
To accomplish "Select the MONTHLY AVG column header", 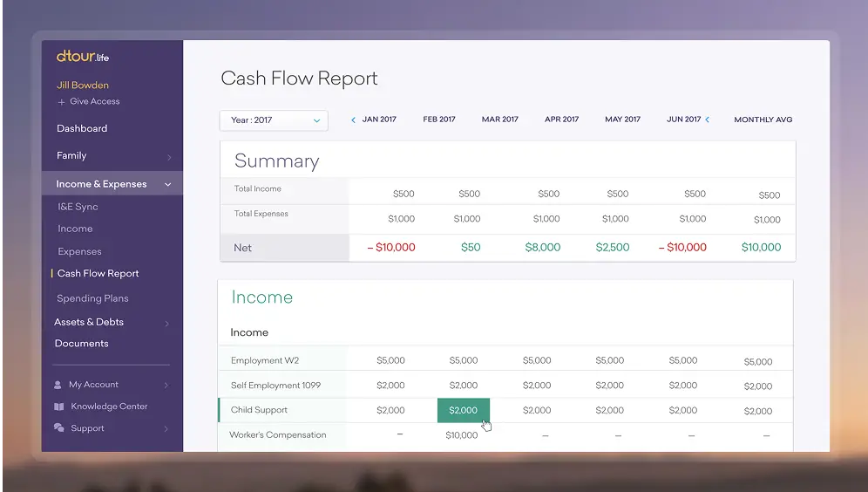I will click(x=763, y=120).
